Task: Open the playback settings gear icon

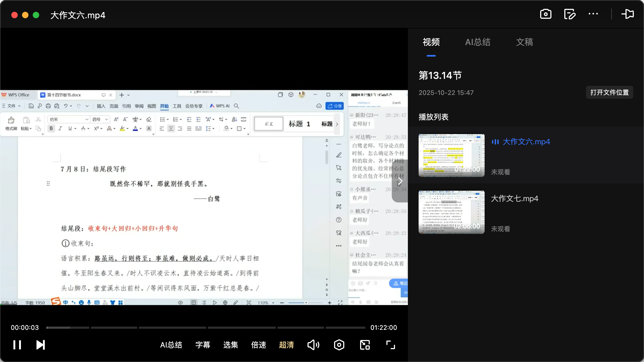Action: [x=339, y=345]
